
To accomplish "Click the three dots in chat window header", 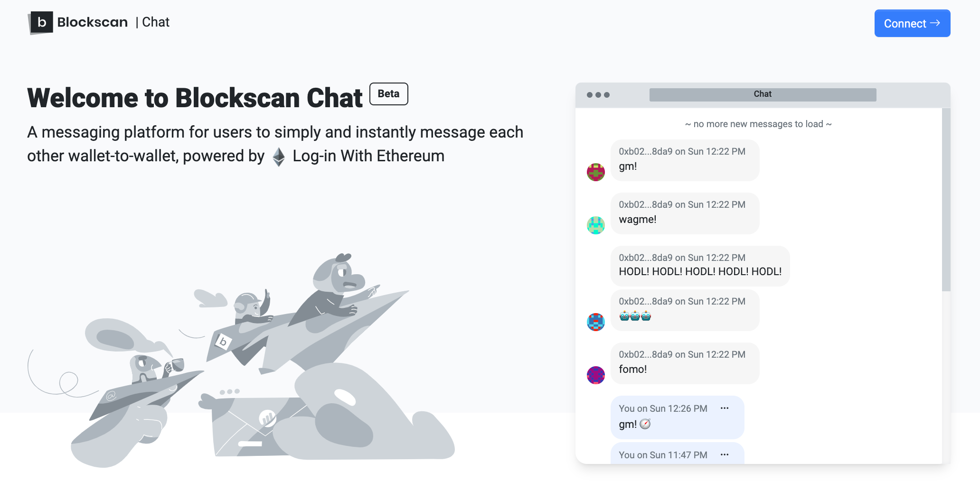I will [598, 95].
